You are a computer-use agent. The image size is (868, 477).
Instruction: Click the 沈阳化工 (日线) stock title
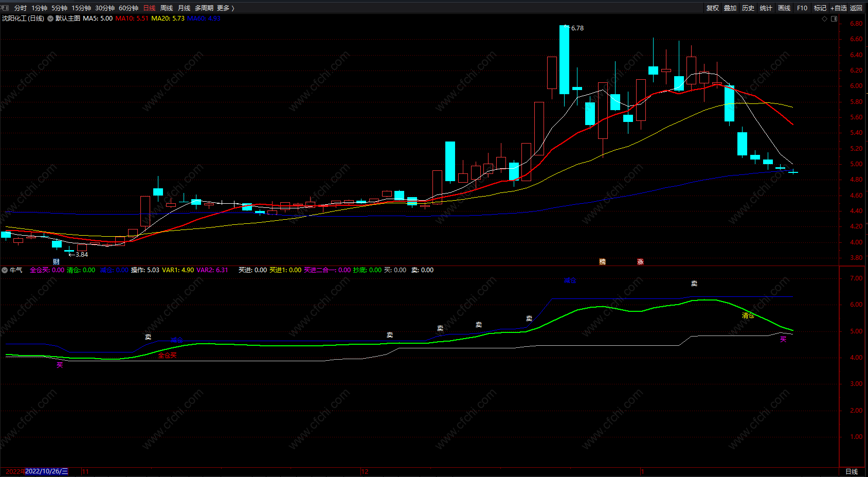click(x=23, y=19)
